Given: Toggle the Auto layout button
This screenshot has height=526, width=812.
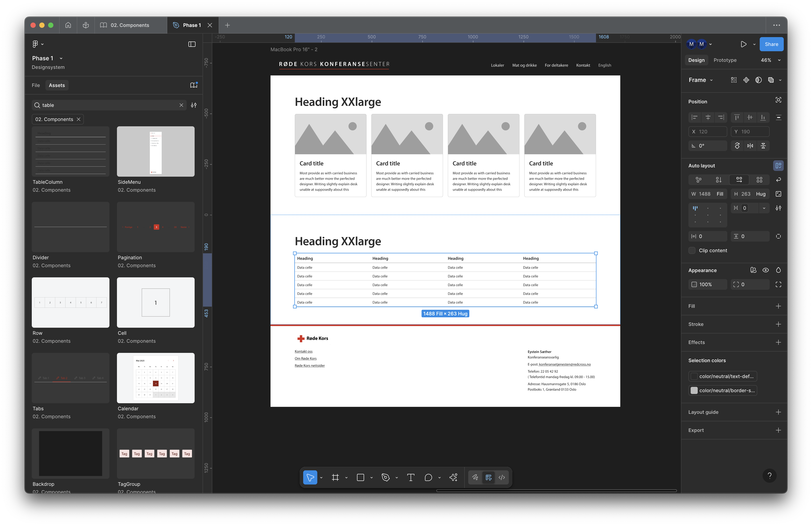Looking at the screenshot, I should click(778, 166).
